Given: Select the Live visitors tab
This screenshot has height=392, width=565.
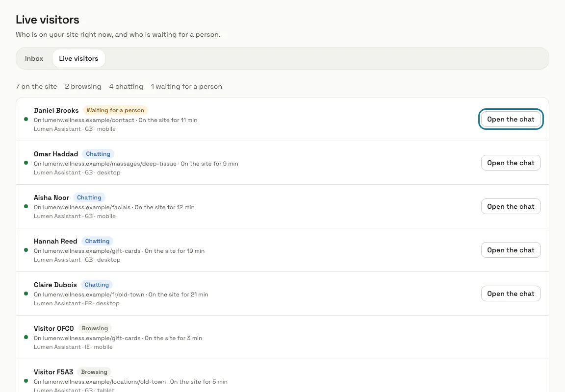Looking at the screenshot, I should click(78, 58).
